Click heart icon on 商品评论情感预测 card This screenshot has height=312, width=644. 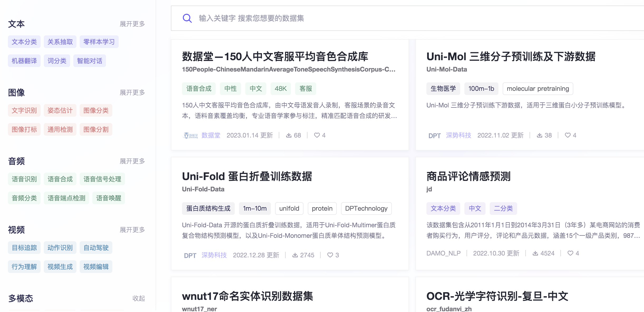click(x=570, y=253)
